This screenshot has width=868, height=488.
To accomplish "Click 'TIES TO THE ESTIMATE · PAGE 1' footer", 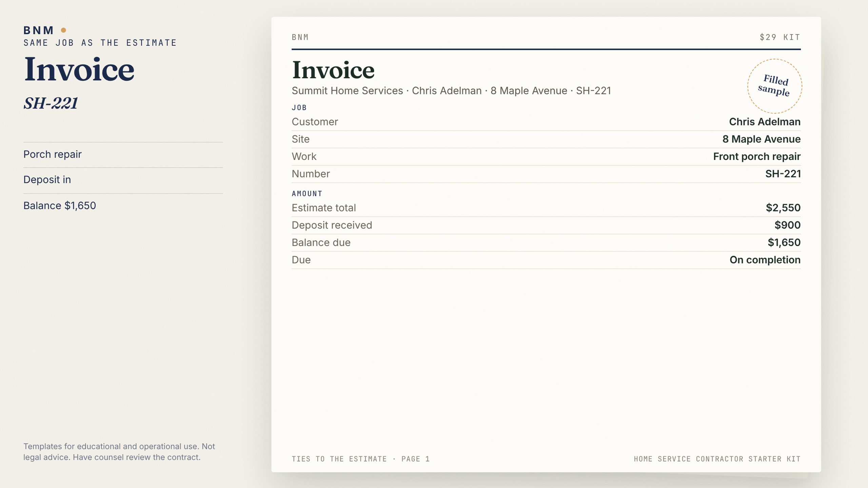I will click(x=361, y=459).
